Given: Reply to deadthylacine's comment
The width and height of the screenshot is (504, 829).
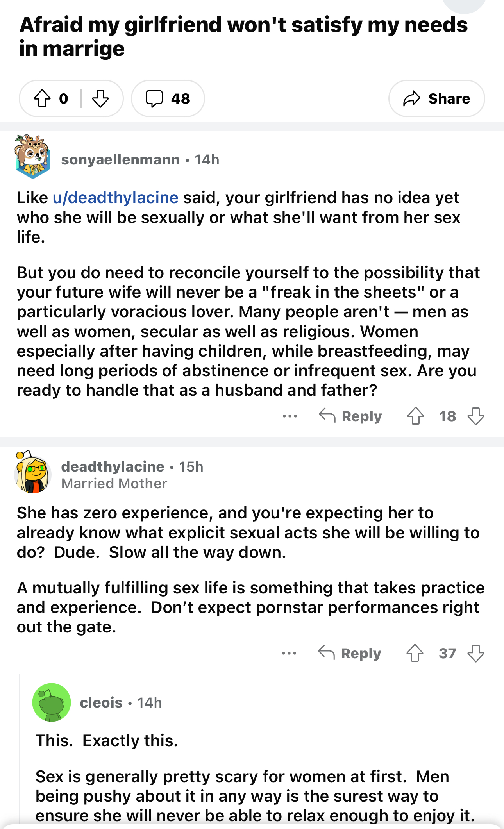Looking at the screenshot, I should pyautogui.click(x=350, y=653).
